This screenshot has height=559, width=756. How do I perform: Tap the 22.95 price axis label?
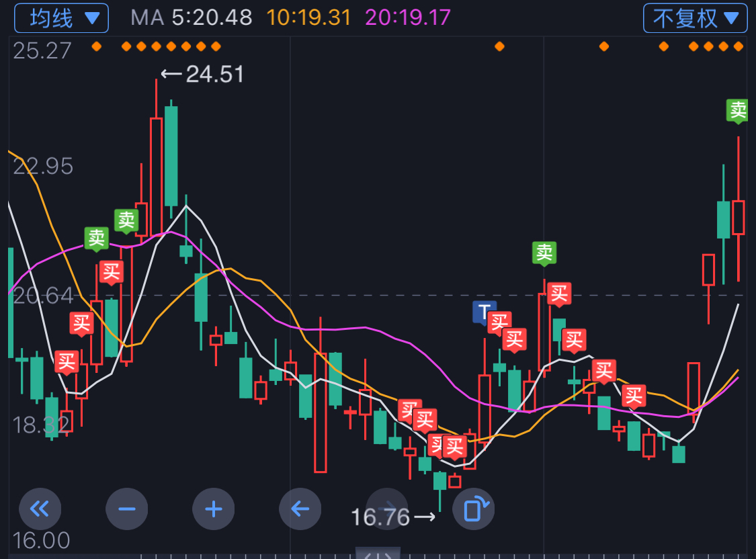click(x=43, y=166)
